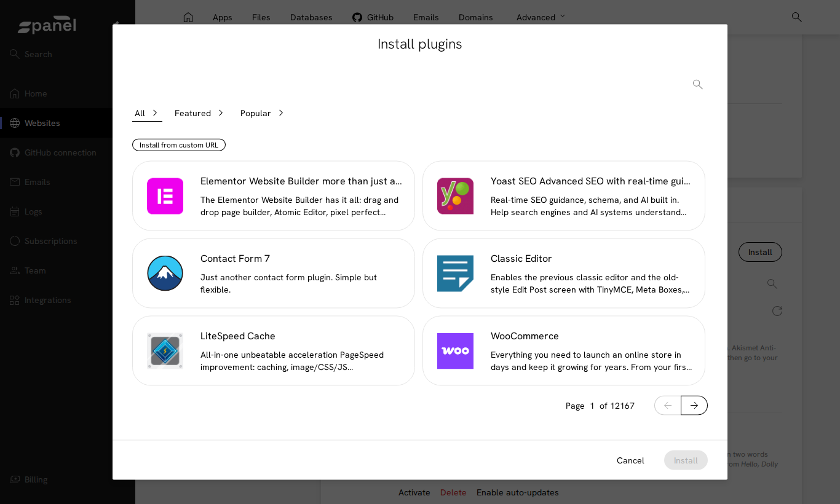Click the page number field showing 1
Viewport: 840px width, 504px height.
(x=592, y=406)
